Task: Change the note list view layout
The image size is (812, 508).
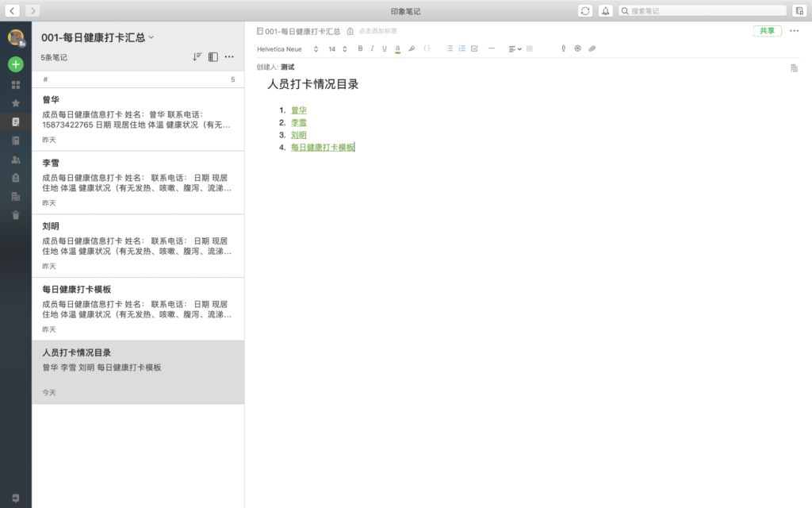Action: (x=213, y=57)
